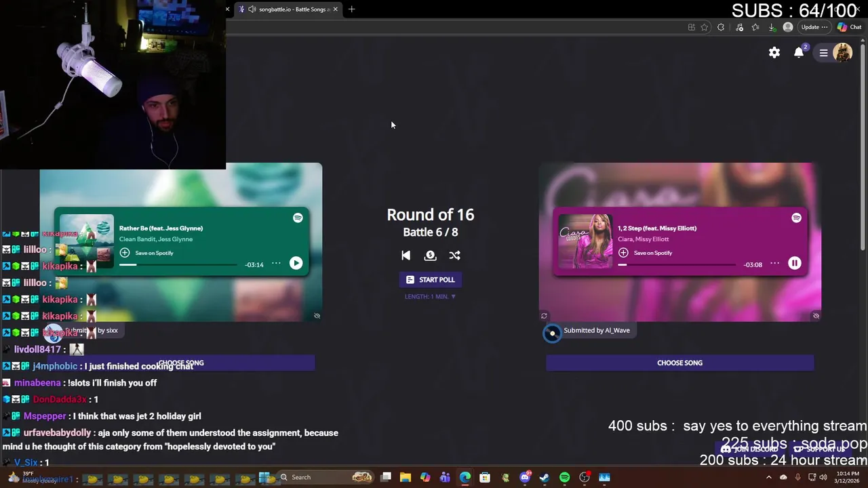
Task: Toggle visibility of the Rather Be card
Action: pyautogui.click(x=317, y=316)
